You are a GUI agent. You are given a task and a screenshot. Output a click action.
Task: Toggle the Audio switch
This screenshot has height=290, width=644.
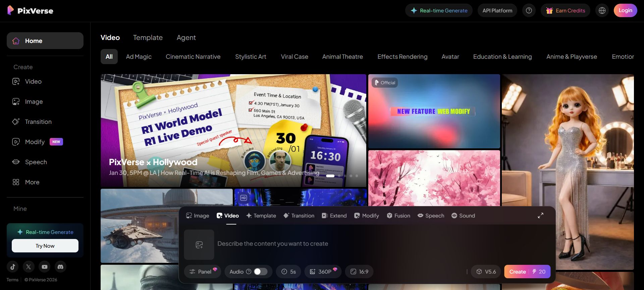click(261, 272)
